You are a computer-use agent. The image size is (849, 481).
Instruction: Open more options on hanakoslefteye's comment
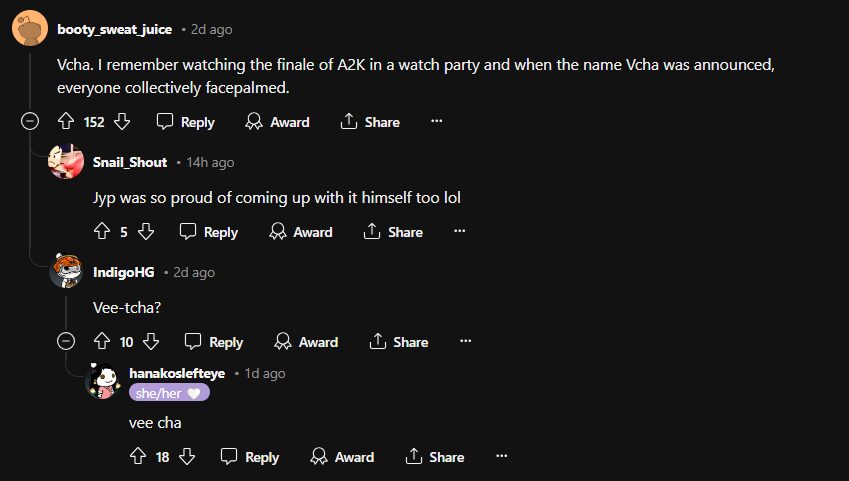[501, 457]
